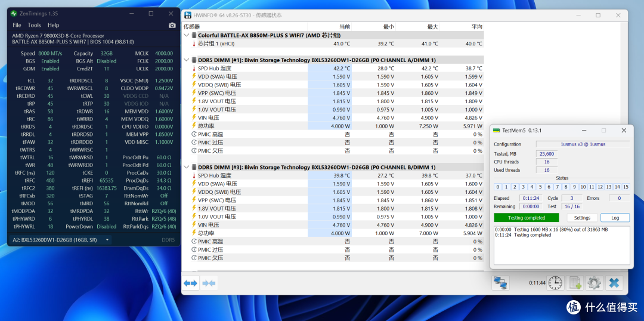644x321 pixels.
Task: Click HWiNFO network remote sensors icon
Action: 501,283
